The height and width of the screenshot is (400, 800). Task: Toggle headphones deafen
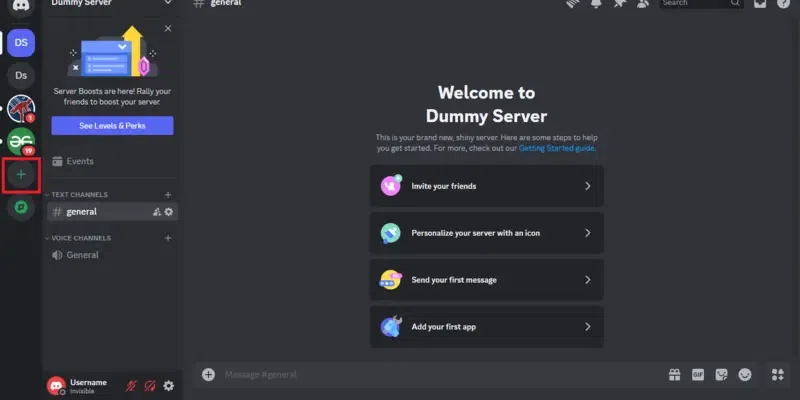pyautogui.click(x=150, y=386)
